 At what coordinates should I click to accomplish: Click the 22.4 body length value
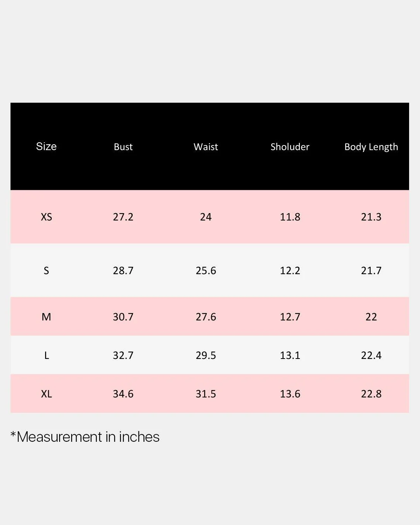371,355
